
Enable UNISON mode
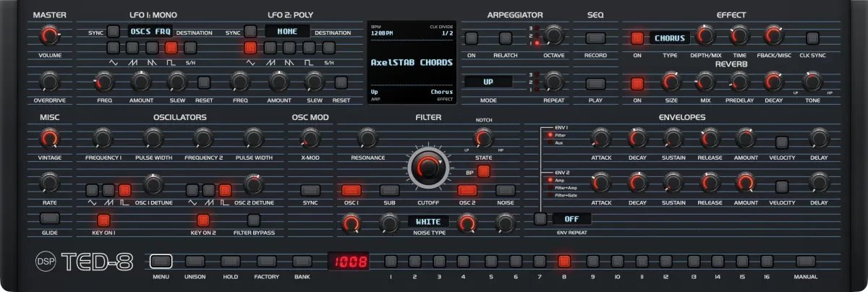pyautogui.click(x=195, y=261)
